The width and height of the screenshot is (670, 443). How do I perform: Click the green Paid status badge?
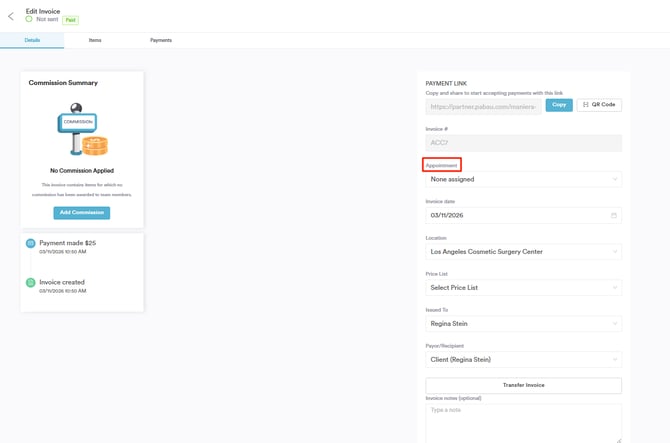[x=71, y=19]
